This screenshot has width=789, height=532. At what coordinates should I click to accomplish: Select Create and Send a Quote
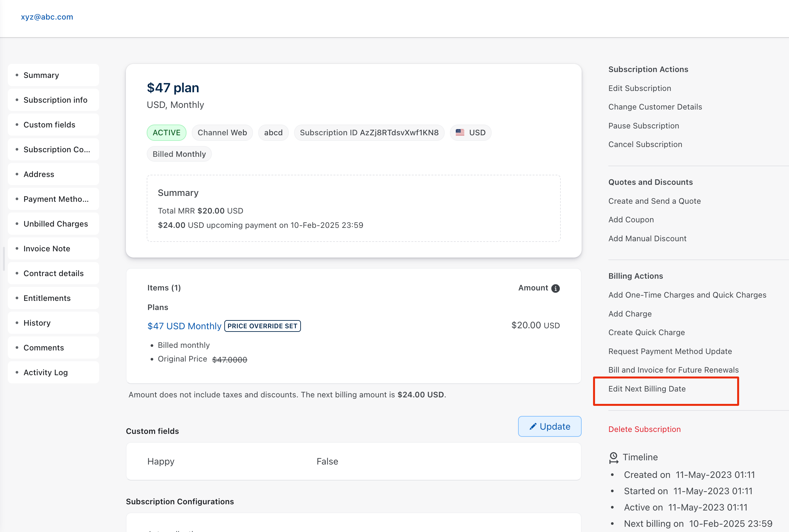654,201
